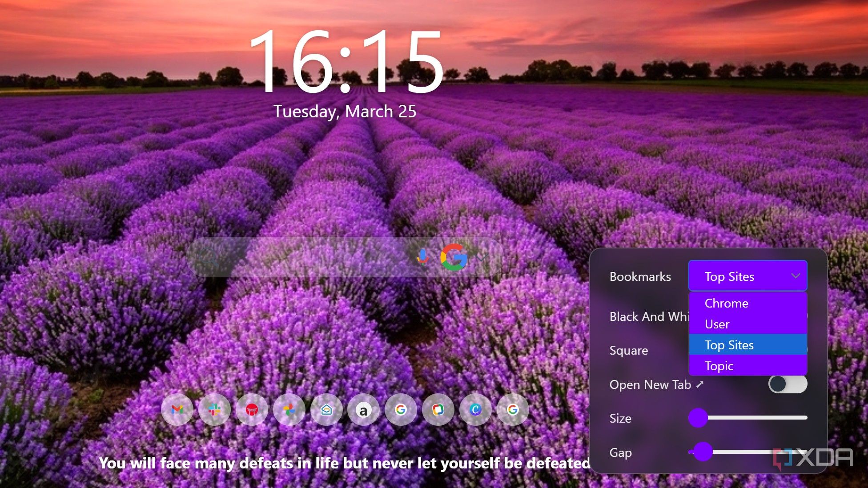
Task: Click inside the search input field
Action: [316, 257]
